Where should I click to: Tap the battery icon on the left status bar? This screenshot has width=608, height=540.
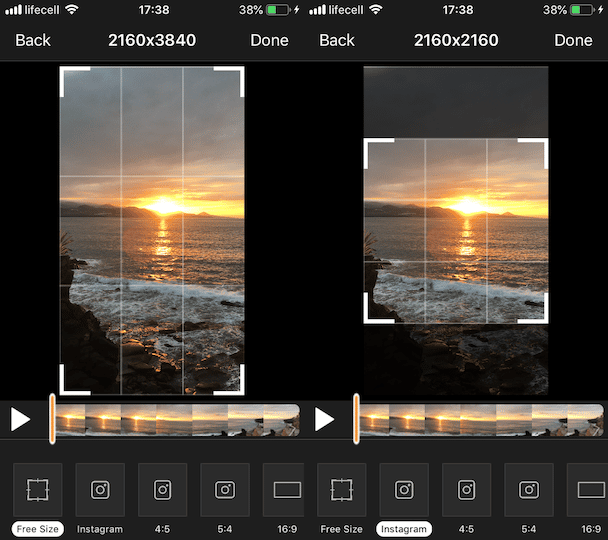click(x=278, y=10)
